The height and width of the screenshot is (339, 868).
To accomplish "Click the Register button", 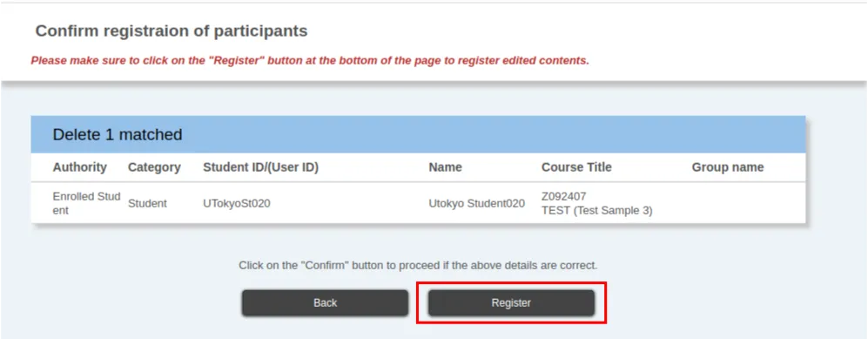I will pos(511,303).
